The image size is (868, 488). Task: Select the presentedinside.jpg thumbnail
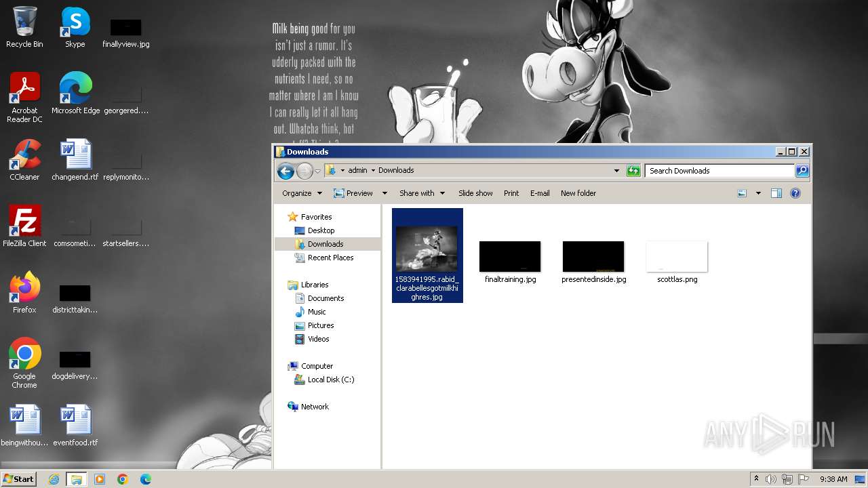(x=593, y=263)
